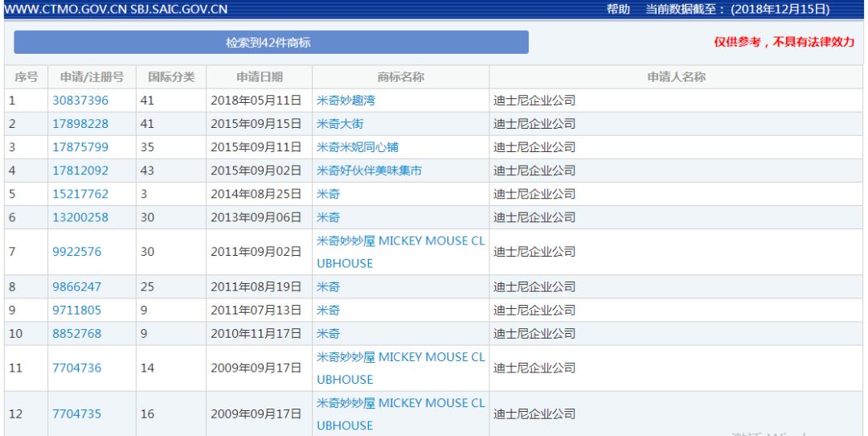The height and width of the screenshot is (436, 868).
Task: Open 米奇 trademark in row 6
Action: pyautogui.click(x=328, y=216)
